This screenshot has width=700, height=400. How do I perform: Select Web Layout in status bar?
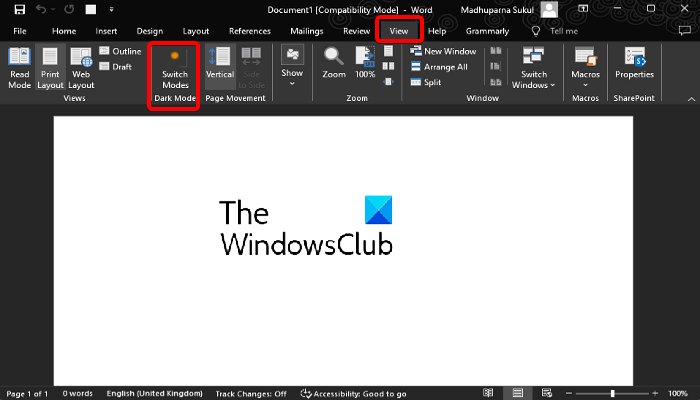pos(547,393)
